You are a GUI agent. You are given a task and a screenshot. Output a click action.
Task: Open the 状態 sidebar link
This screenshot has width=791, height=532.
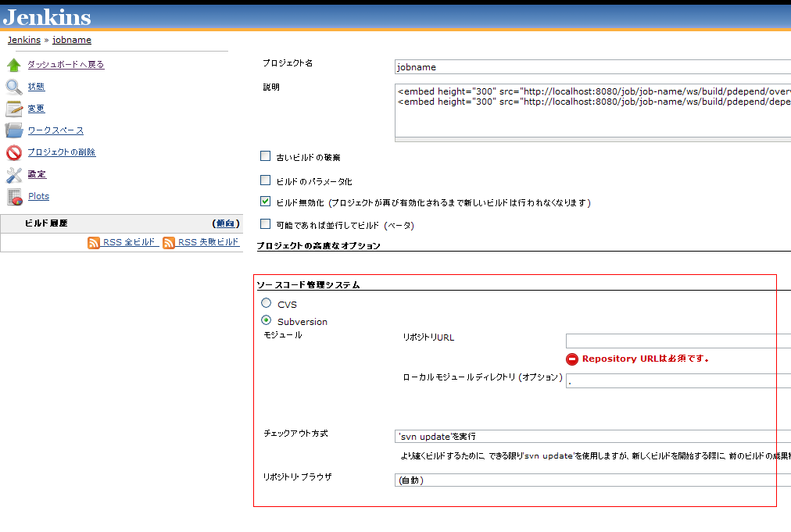point(36,87)
